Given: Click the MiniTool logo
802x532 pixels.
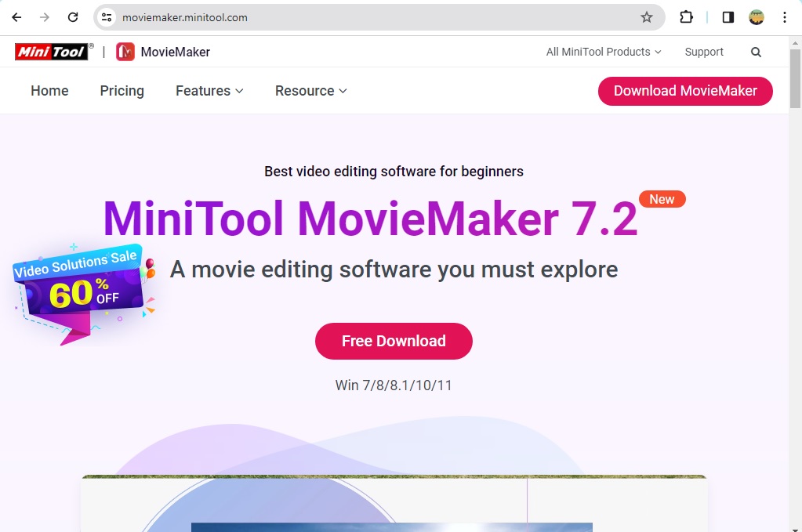Looking at the screenshot, I should (x=54, y=52).
